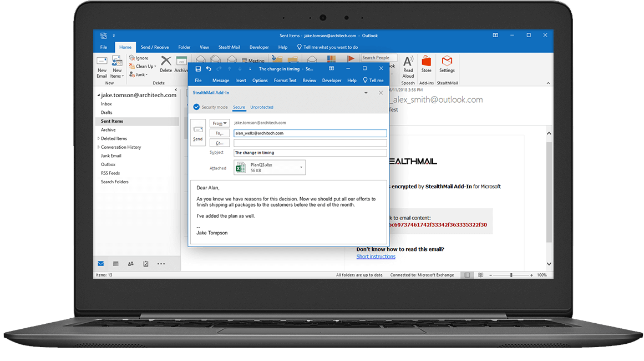Open the From dropdown
This screenshot has height=361, width=644.
[x=219, y=123]
